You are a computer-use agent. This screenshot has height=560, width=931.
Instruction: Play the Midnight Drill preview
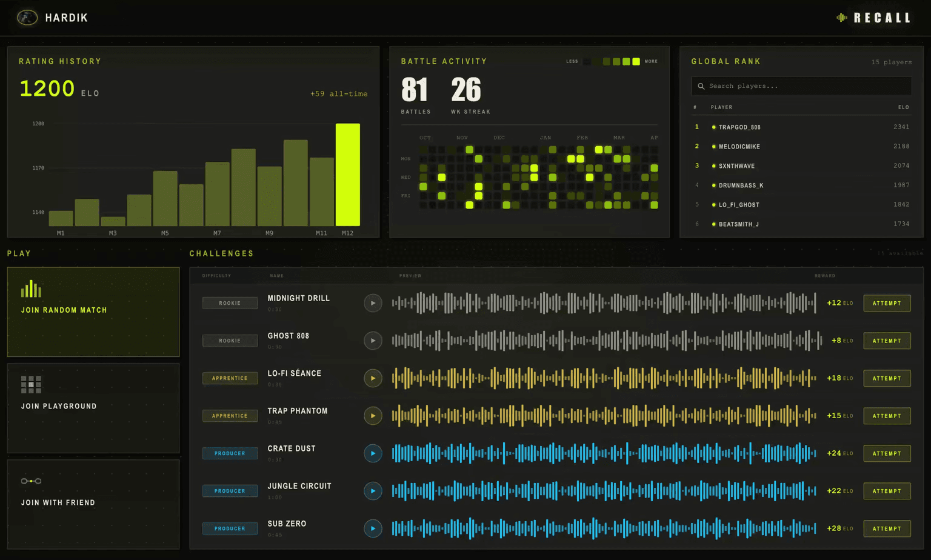373,303
